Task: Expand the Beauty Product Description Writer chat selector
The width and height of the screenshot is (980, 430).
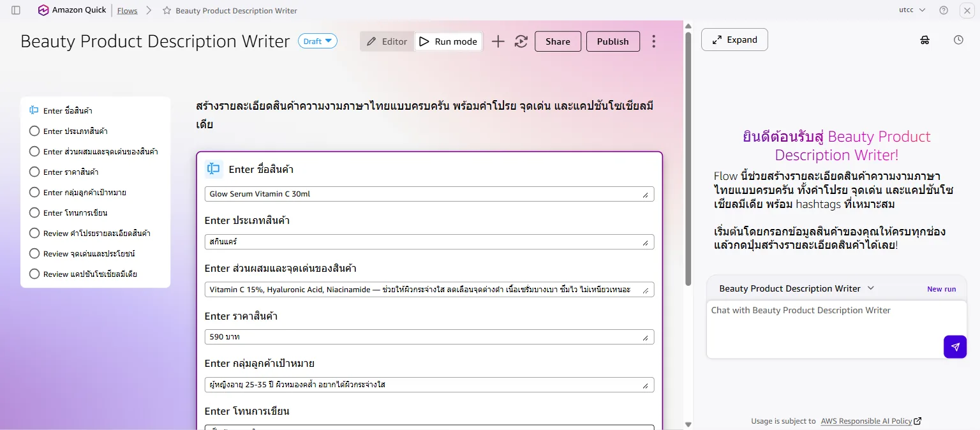Action: point(796,288)
